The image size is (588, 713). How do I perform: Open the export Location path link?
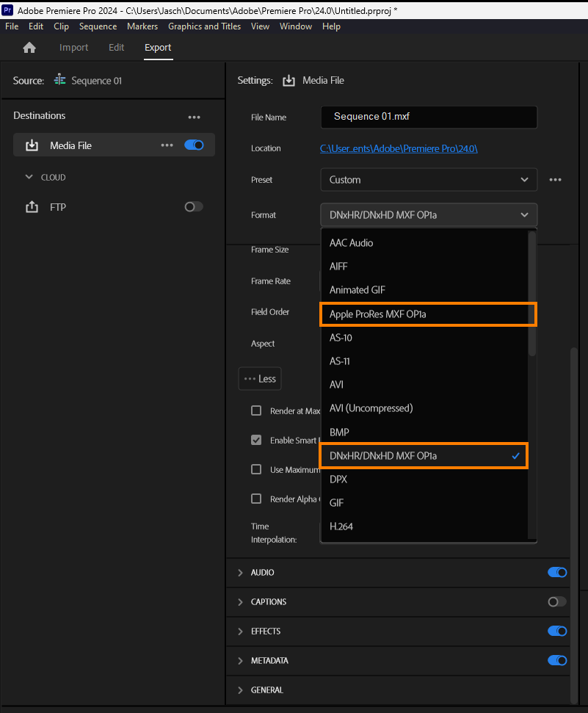coord(399,148)
